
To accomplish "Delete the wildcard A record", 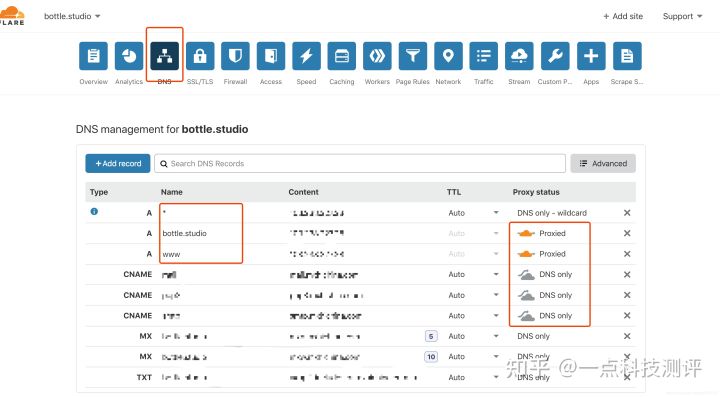I will click(x=627, y=213).
